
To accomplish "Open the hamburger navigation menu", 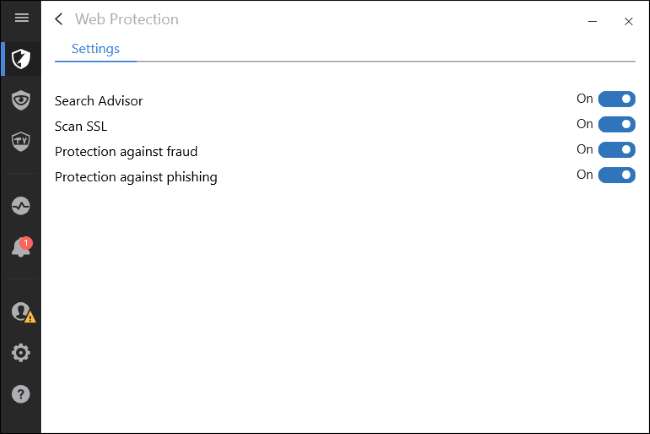I will [21, 18].
